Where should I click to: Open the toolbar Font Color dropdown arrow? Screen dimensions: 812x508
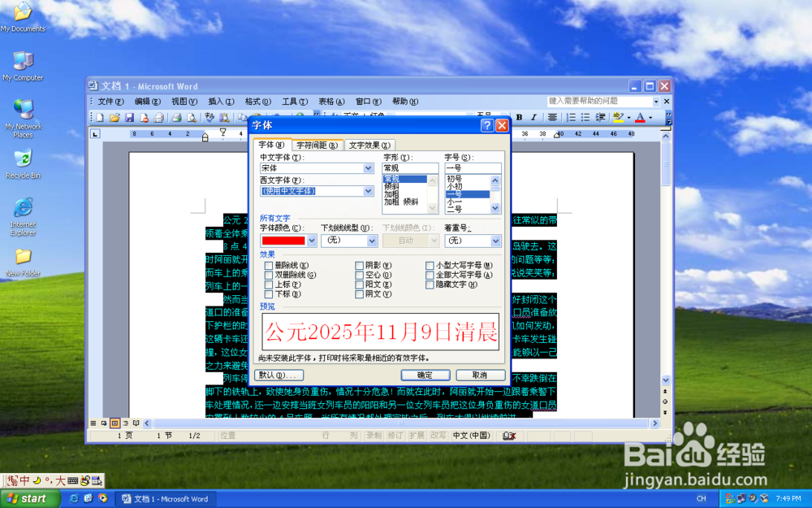tap(651, 118)
